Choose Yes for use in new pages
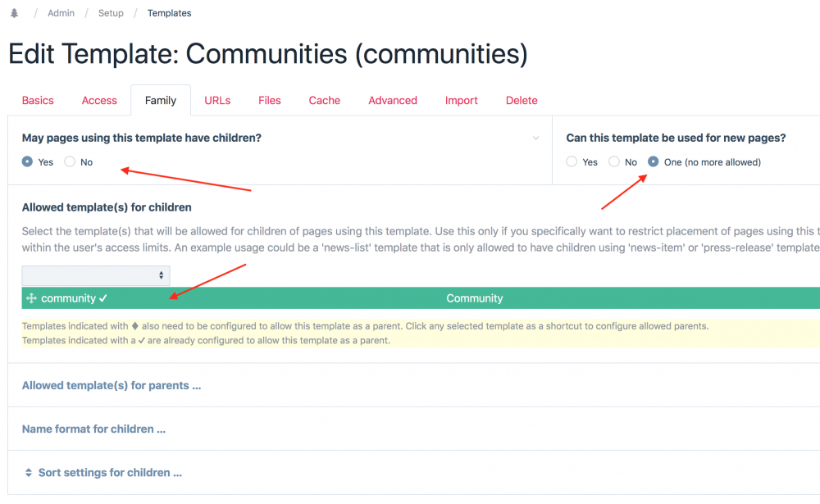 pos(572,162)
